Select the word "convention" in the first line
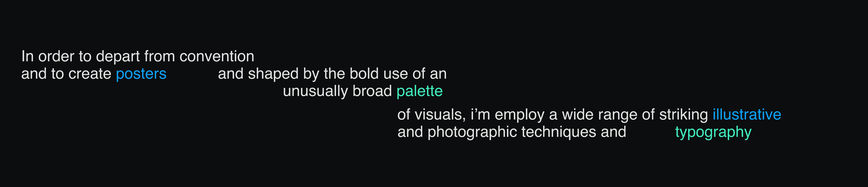The width and height of the screenshot is (868, 187). [217, 56]
